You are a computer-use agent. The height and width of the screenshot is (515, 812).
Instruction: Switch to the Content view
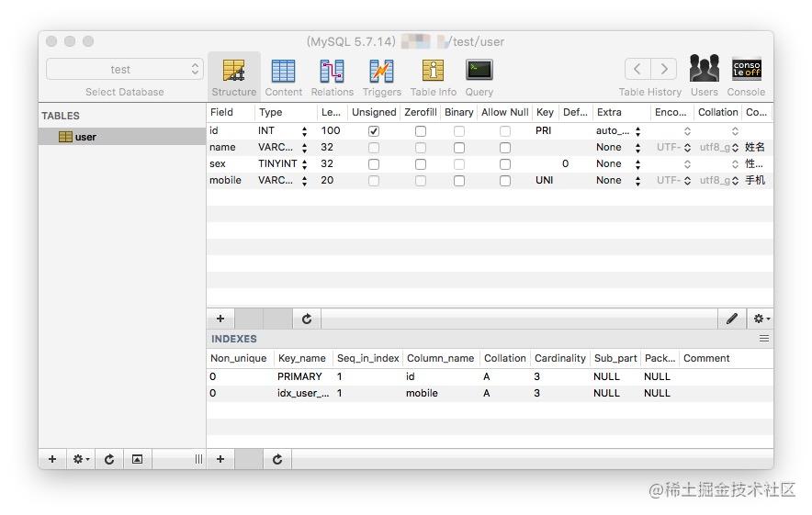tap(283, 76)
